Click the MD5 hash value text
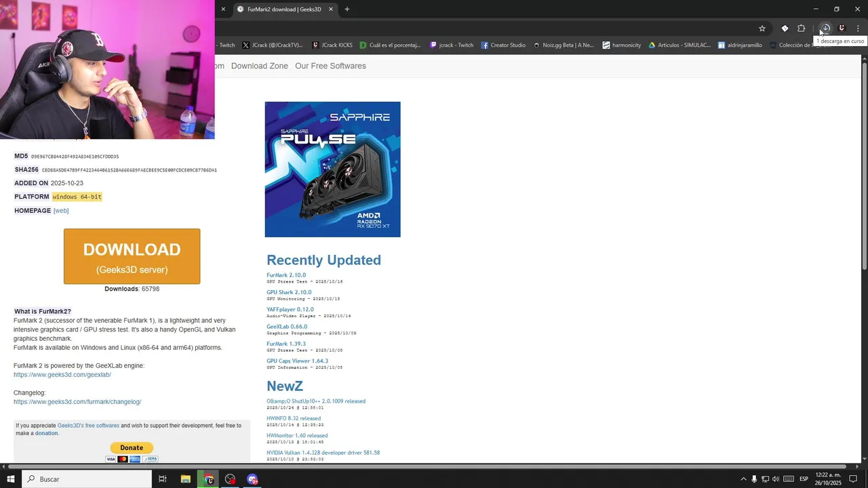Viewport: 868px width, 488px height. click(x=75, y=157)
